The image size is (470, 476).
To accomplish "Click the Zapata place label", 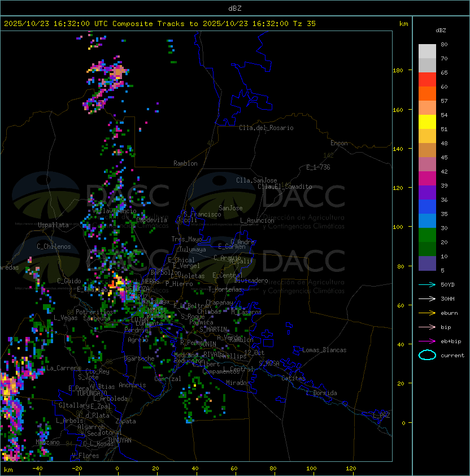I will (x=125, y=421).
